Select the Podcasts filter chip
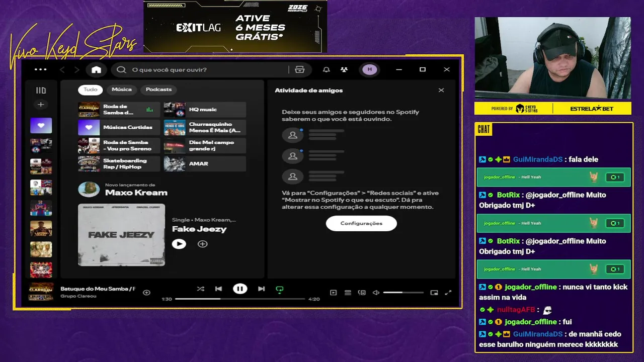Viewport: 644px width, 362px height. 158,89
